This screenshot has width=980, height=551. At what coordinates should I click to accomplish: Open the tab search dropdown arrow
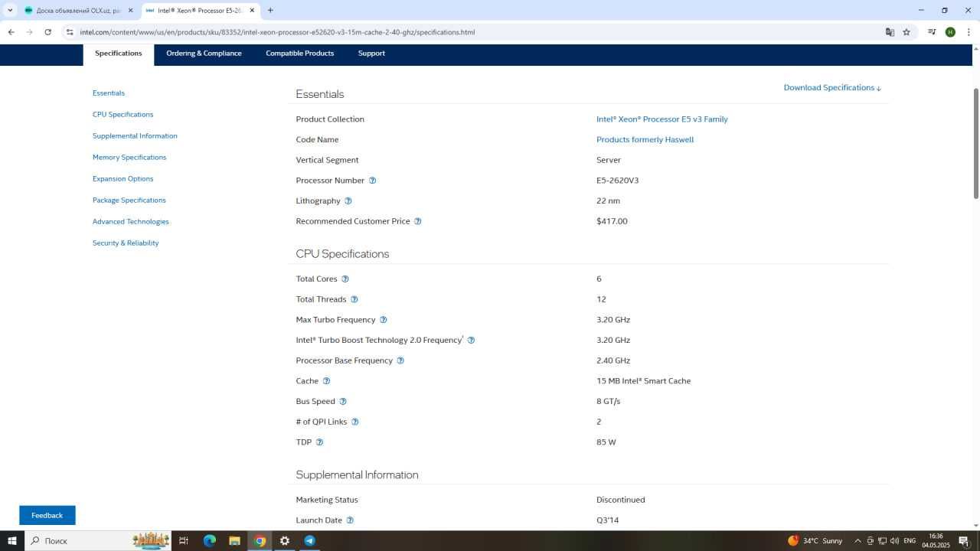10,11
